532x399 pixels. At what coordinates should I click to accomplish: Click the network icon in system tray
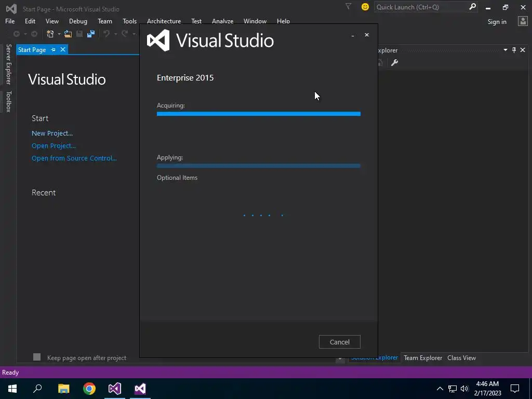453,389
